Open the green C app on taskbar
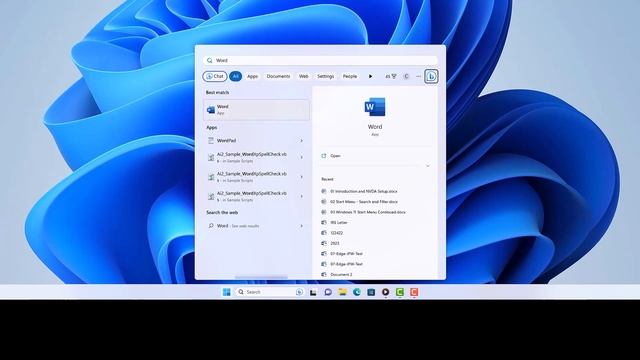Viewport: 640px width, 360px height. pos(400,292)
